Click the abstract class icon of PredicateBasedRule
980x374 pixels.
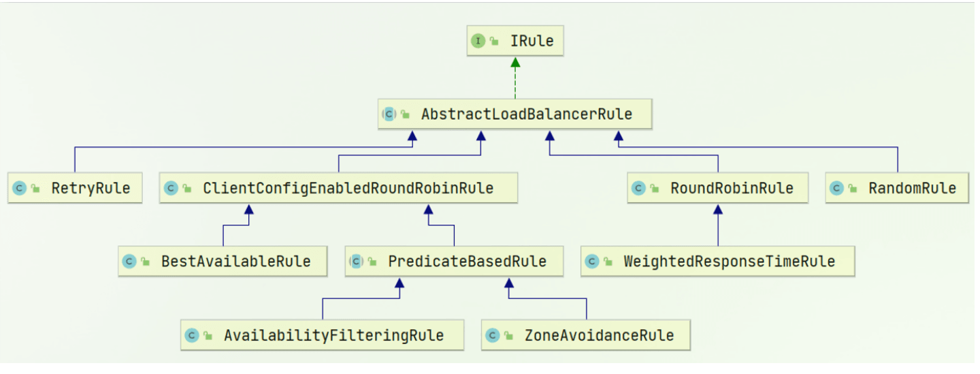(x=356, y=262)
